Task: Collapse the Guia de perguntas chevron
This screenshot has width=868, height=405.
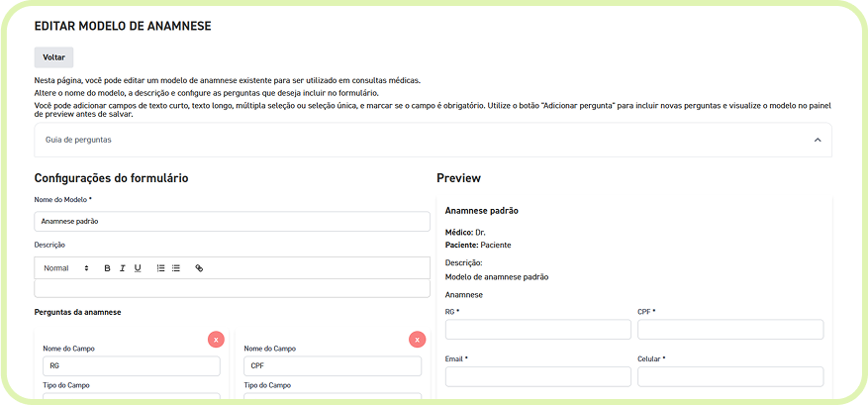Action: 818,141
